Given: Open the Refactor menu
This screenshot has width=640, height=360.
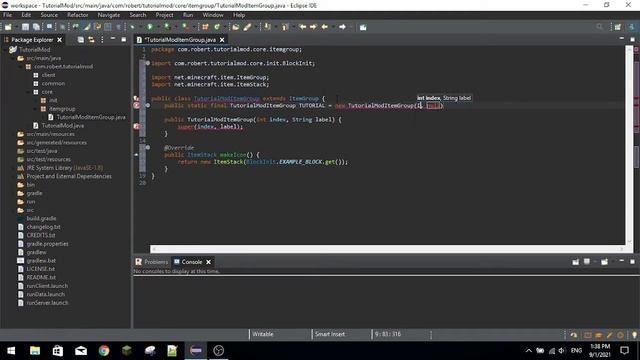Looking at the screenshot, I should 78,15.
